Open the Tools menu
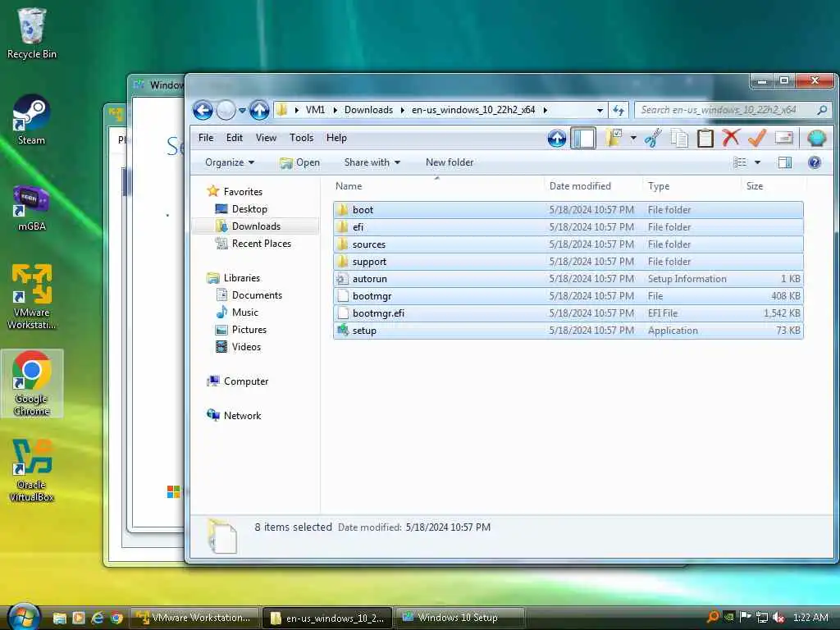 (x=301, y=138)
